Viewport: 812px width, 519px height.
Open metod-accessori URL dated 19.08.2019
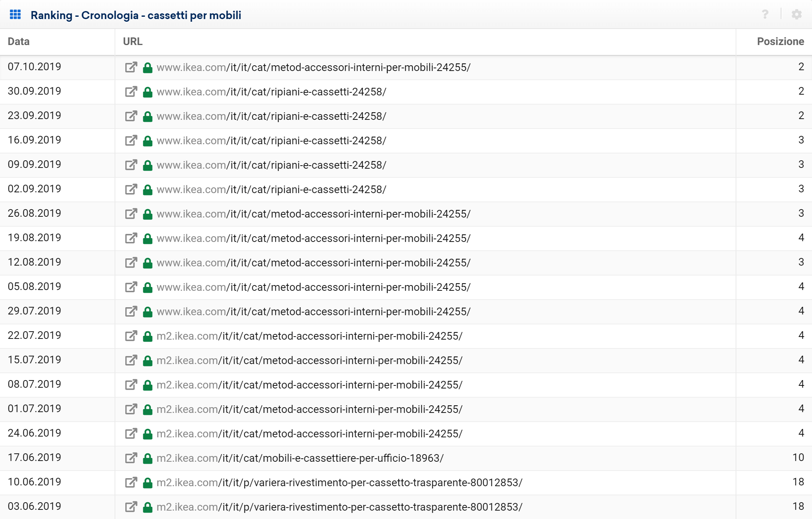click(x=313, y=239)
